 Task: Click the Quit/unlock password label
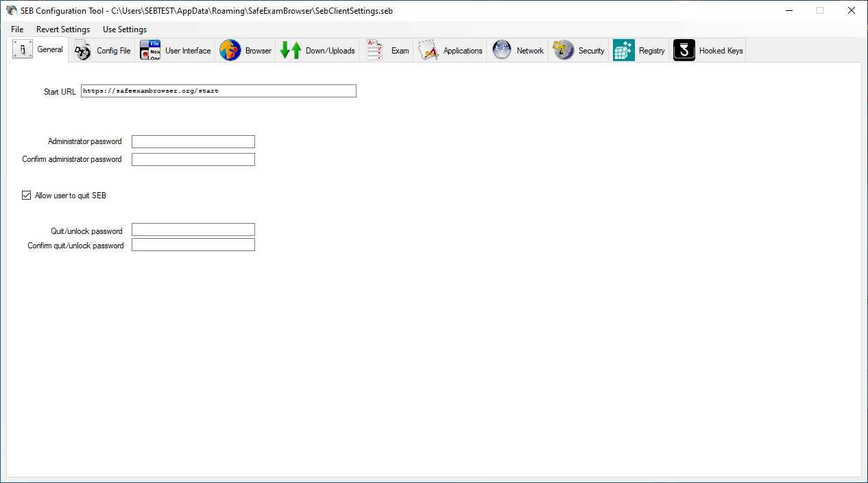point(86,231)
